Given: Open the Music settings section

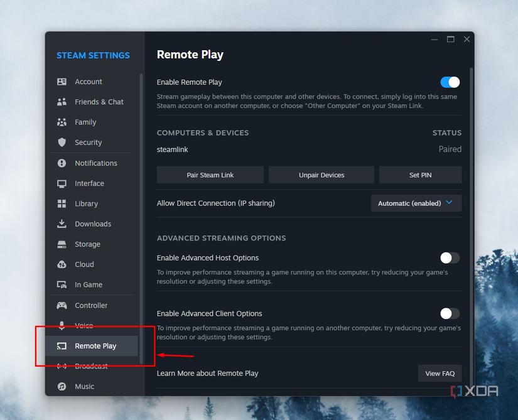Looking at the screenshot, I should point(92,386).
